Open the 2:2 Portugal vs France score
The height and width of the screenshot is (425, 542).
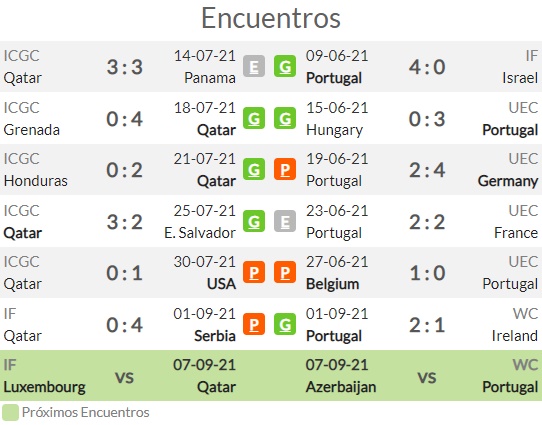(x=427, y=221)
